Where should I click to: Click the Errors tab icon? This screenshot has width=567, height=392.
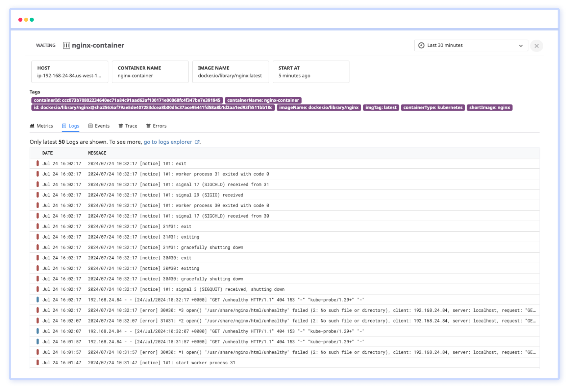point(148,126)
